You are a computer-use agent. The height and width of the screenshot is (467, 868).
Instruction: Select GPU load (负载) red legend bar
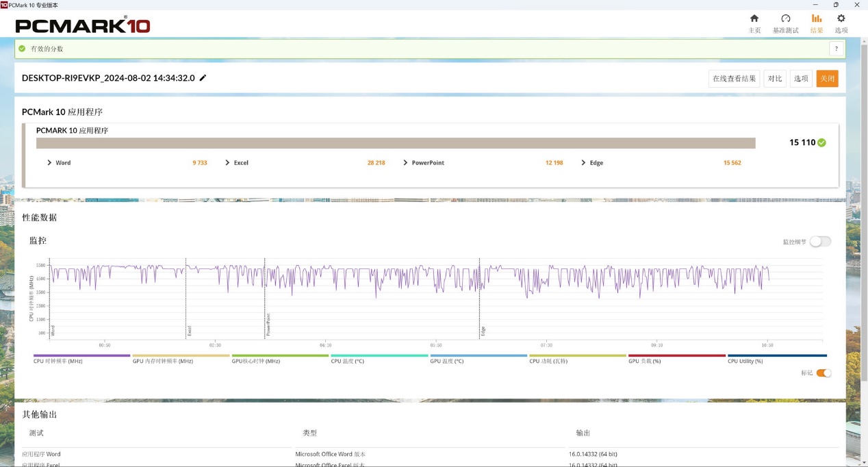click(676, 356)
